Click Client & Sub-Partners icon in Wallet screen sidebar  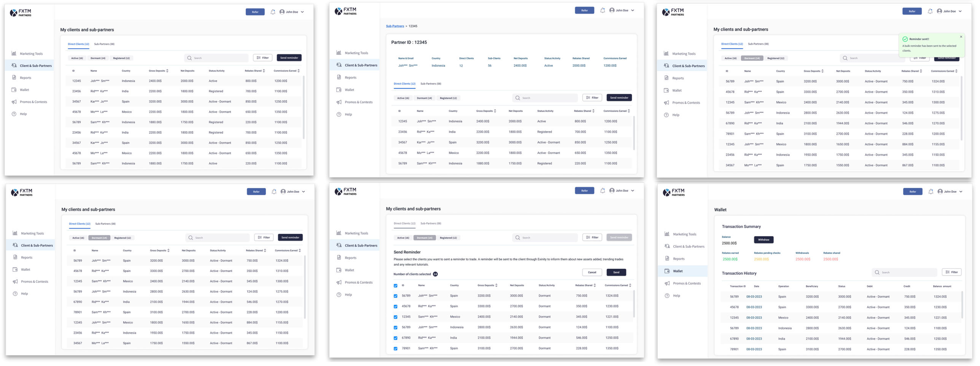pyautogui.click(x=667, y=246)
